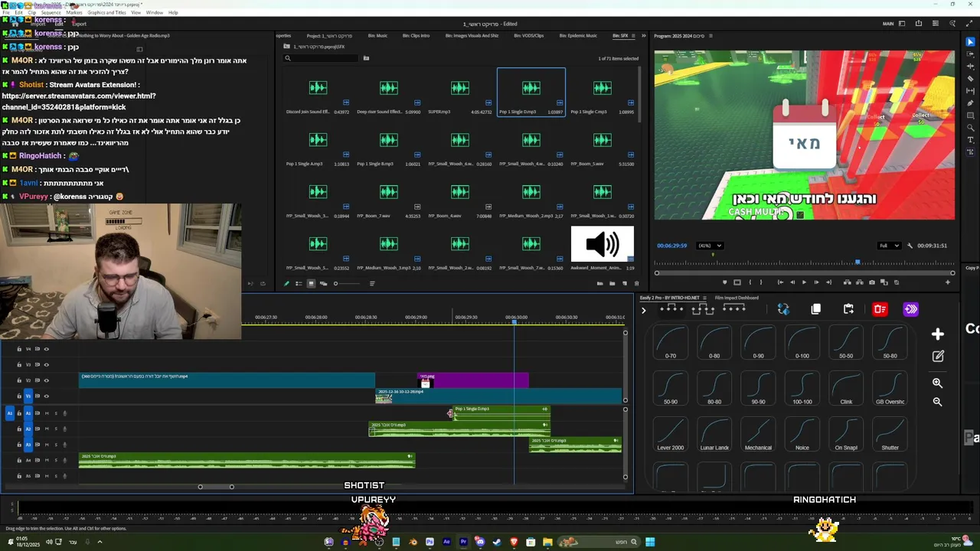Apply the Mechanical ease curve preset
980x551 pixels.
click(x=758, y=434)
